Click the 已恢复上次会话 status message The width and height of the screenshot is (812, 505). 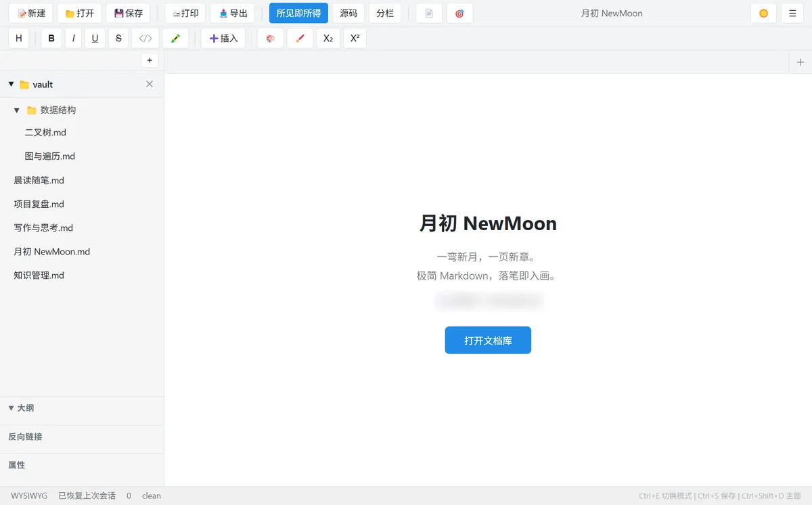87,496
